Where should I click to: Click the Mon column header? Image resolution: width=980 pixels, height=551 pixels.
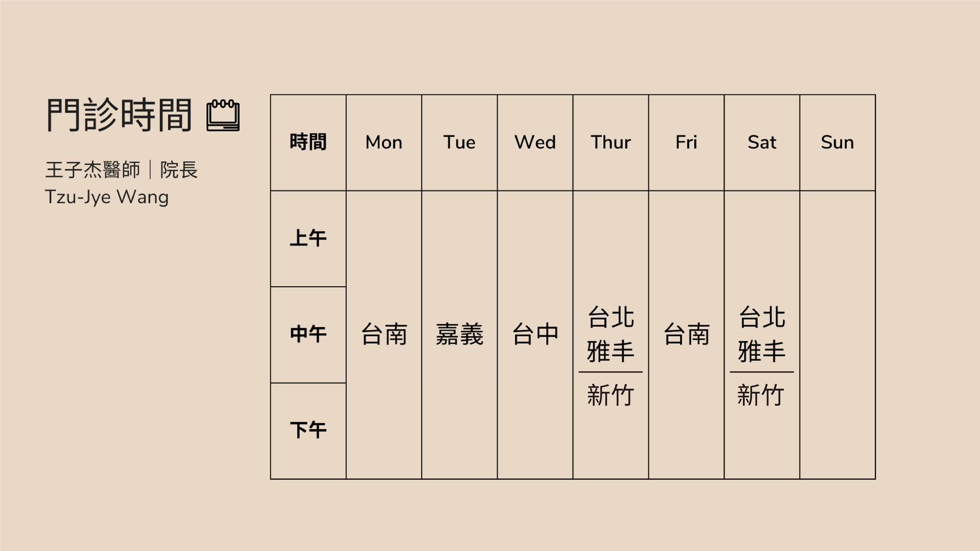tap(382, 143)
